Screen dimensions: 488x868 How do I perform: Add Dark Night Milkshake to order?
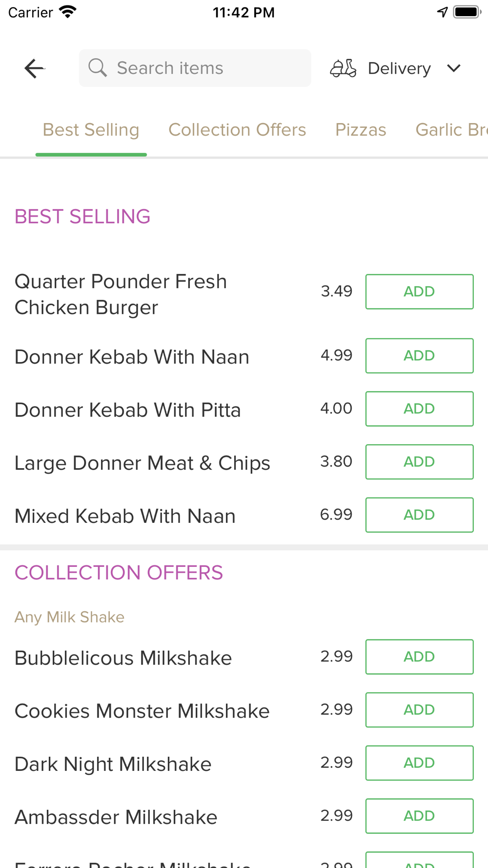419,763
